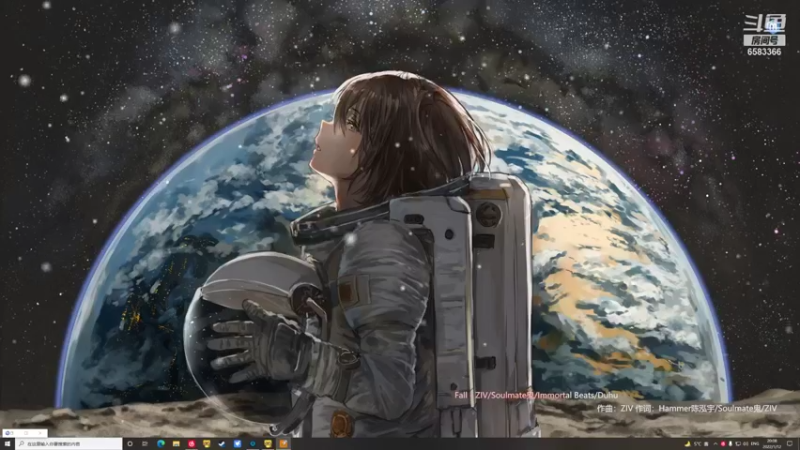Viewport: 800px width, 450px height.
Task: Open the Windows Start menu
Action: [7, 444]
